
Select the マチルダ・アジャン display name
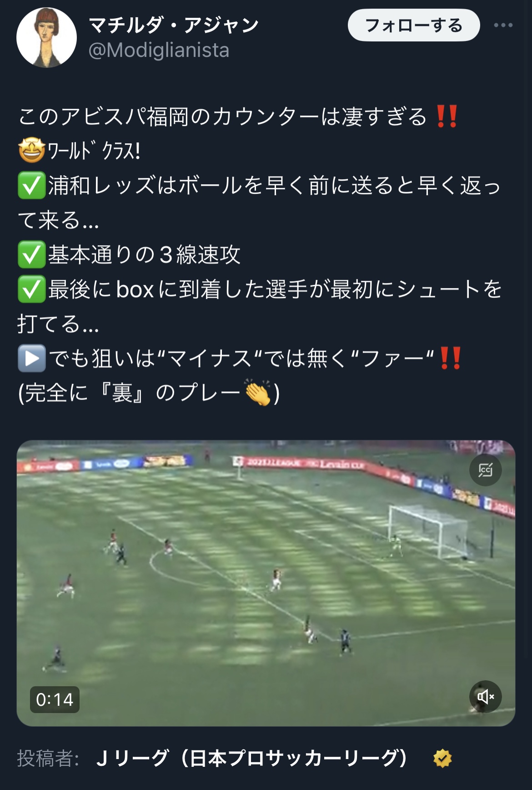(x=174, y=25)
